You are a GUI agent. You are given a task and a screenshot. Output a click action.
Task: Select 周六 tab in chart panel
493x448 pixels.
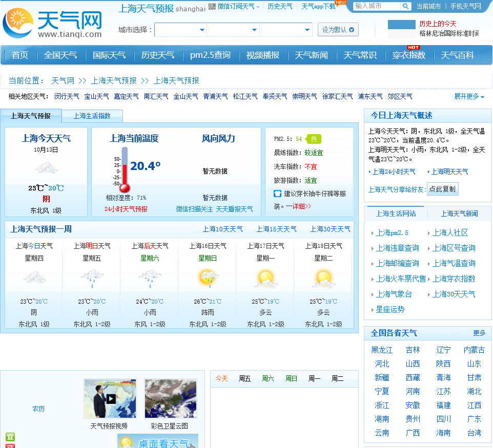[268, 378]
